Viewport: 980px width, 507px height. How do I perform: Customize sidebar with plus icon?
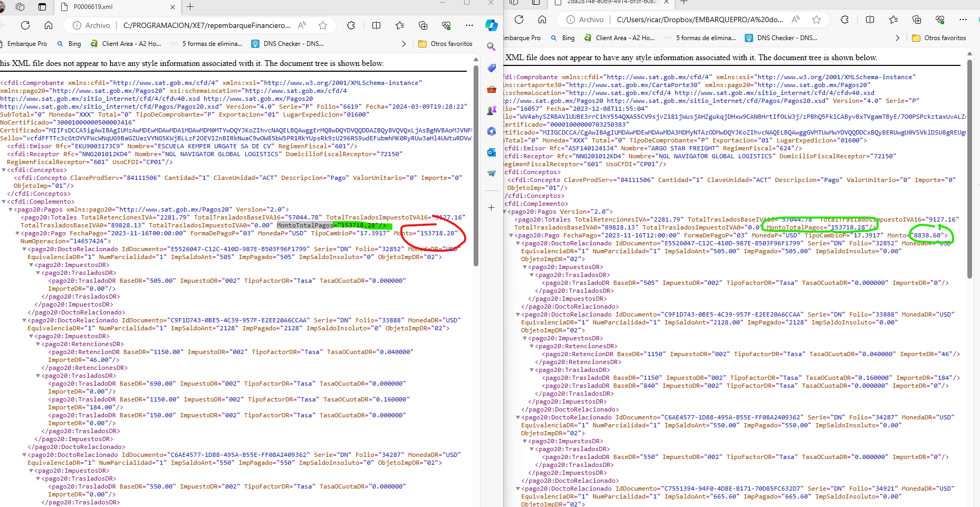[x=492, y=208]
